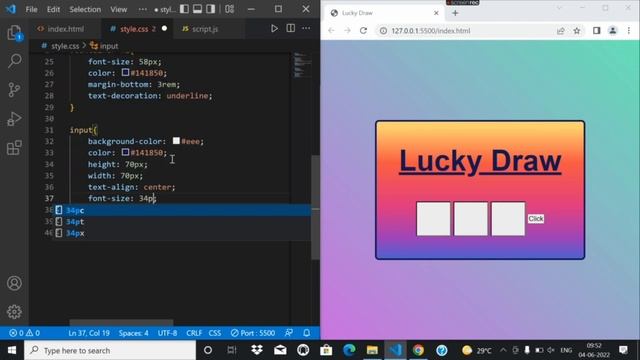Open the Selection menu
This screenshot has height=360, width=640.
point(85,9)
